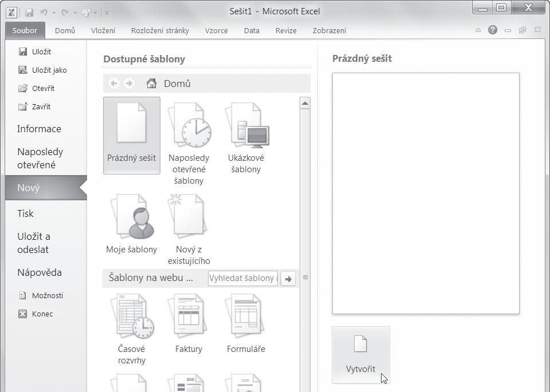Image resolution: width=550 pixels, height=392 pixels.
Task: Minimize the ribbon with caret icon
Action: point(478,30)
